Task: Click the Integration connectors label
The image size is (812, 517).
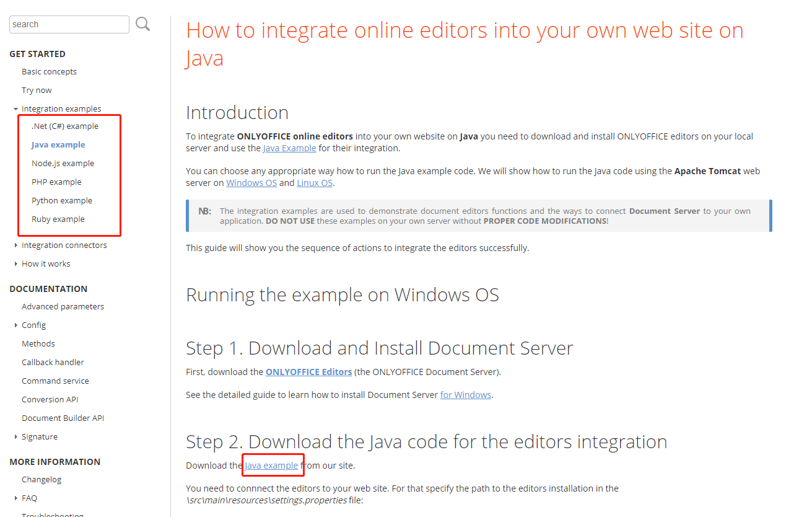Action: [x=64, y=245]
